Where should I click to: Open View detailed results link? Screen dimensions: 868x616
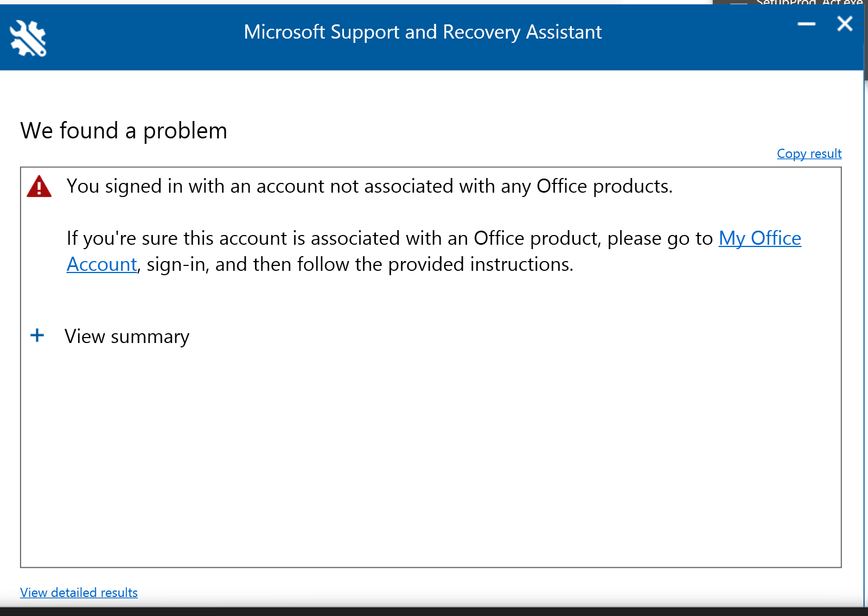(79, 593)
